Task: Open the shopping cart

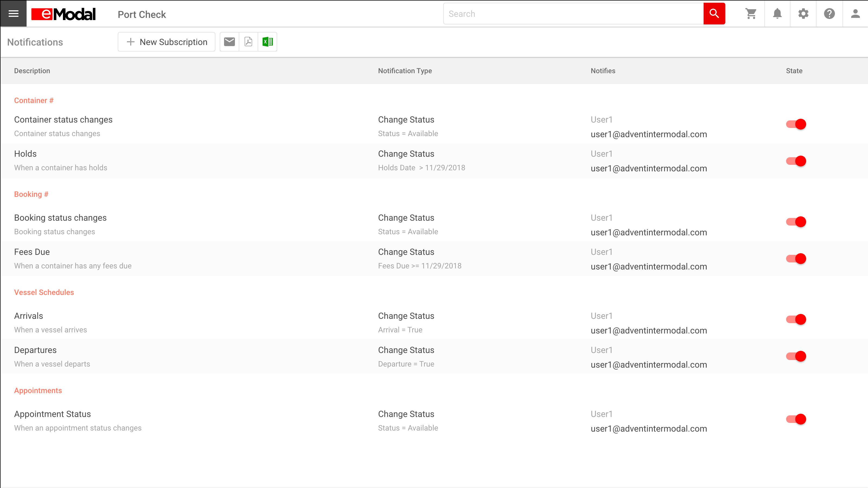Action: [x=751, y=14]
